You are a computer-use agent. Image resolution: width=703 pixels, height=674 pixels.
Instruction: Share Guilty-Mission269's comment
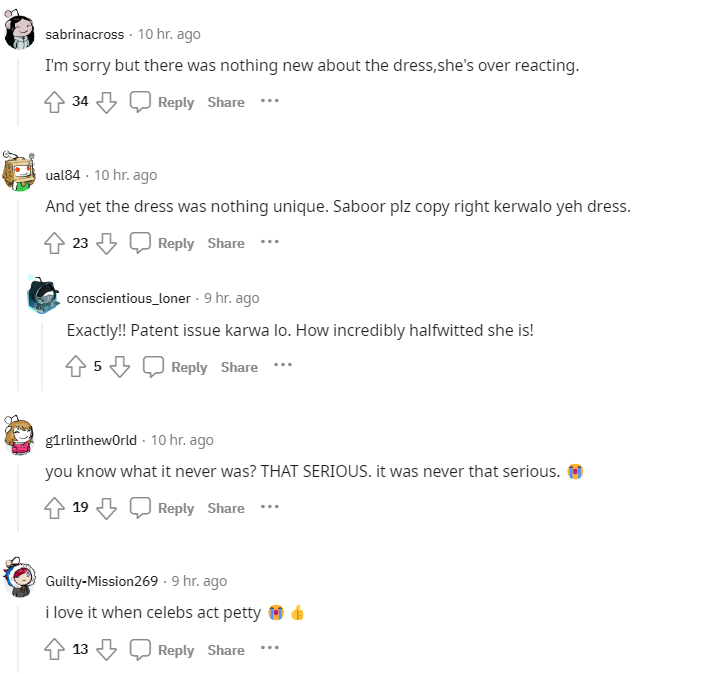point(226,650)
